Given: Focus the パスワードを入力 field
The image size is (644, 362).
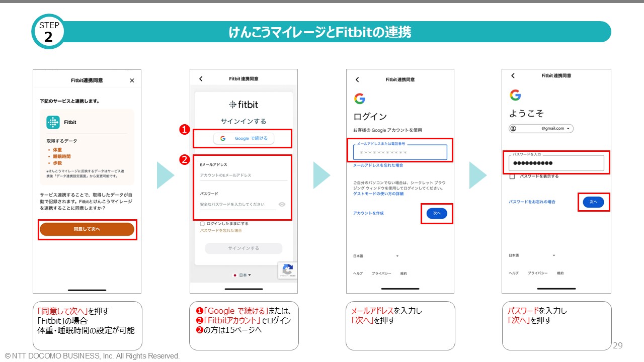Looking at the screenshot, I should pyautogui.click(x=556, y=163).
